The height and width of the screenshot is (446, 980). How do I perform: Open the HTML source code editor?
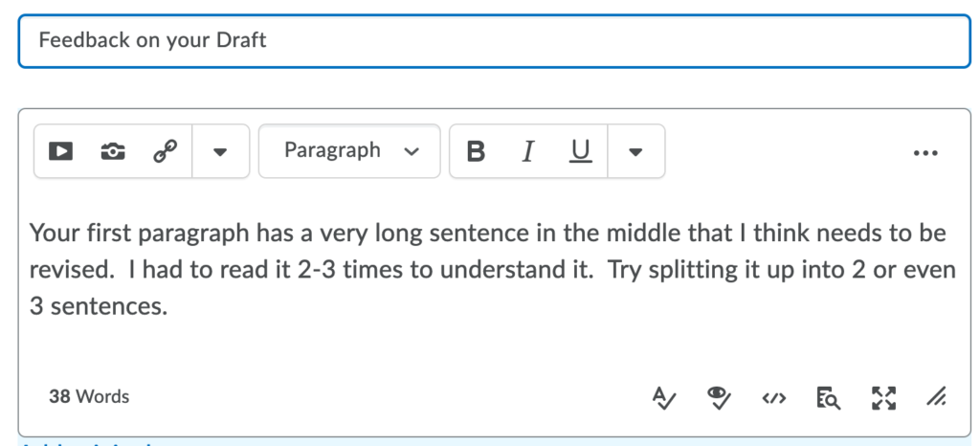coord(773,397)
